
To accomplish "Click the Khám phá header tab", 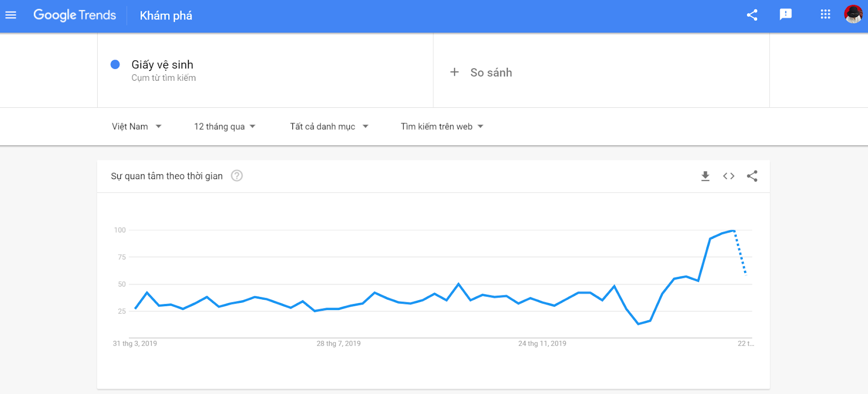I will (x=166, y=16).
